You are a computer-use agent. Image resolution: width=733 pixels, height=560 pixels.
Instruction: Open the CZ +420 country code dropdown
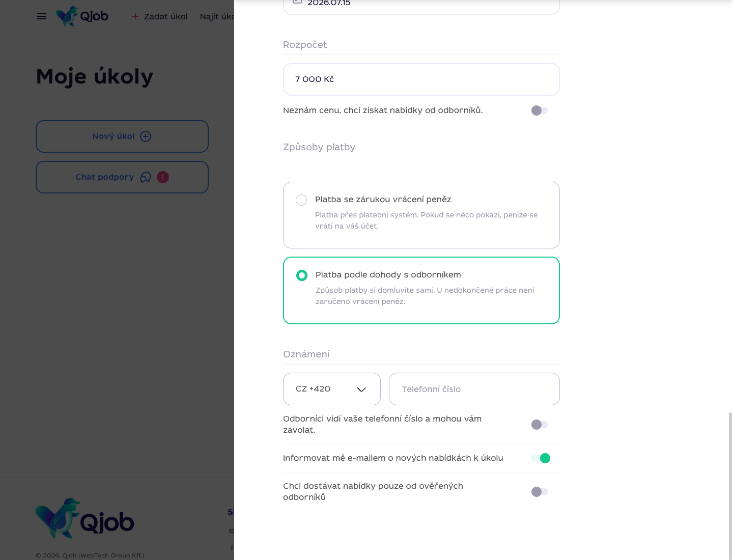coord(332,389)
